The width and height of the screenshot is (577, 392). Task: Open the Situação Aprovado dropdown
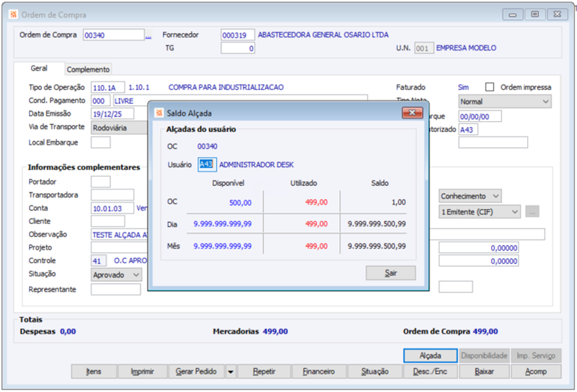pyautogui.click(x=116, y=275)
